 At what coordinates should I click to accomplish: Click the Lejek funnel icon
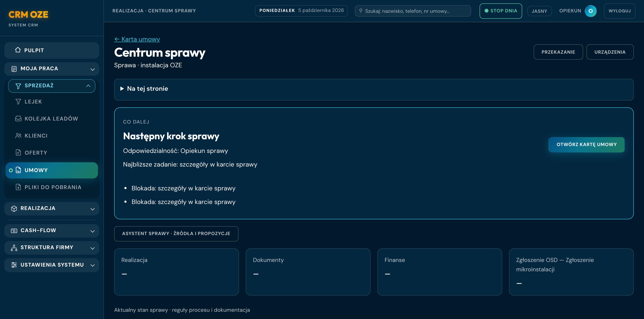18,102
